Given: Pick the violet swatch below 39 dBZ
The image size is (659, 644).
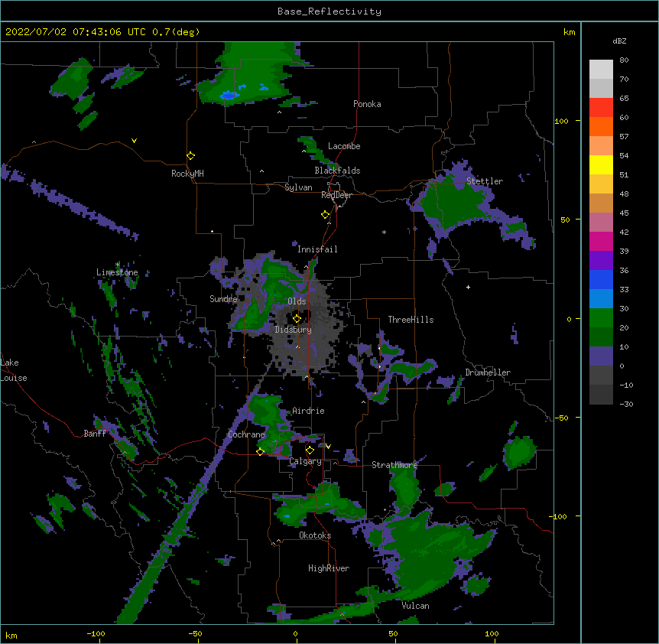Looking at the screenshot, I should 601,261.
